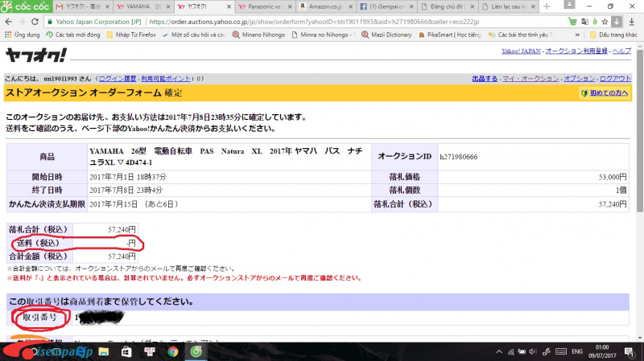Click the Yahoo Auctions ヤフオク! logo
The height and width of the screenshot is (361, 644).
tap(36, 55)
